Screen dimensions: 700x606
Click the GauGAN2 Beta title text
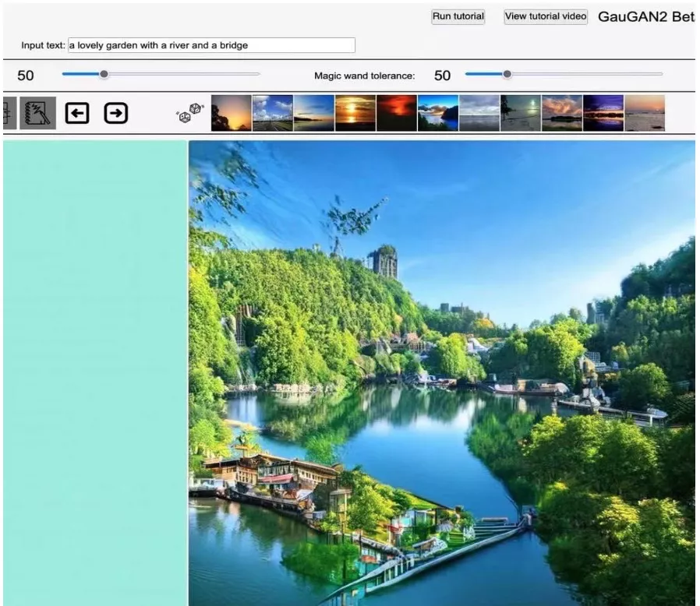coord(646,16)
